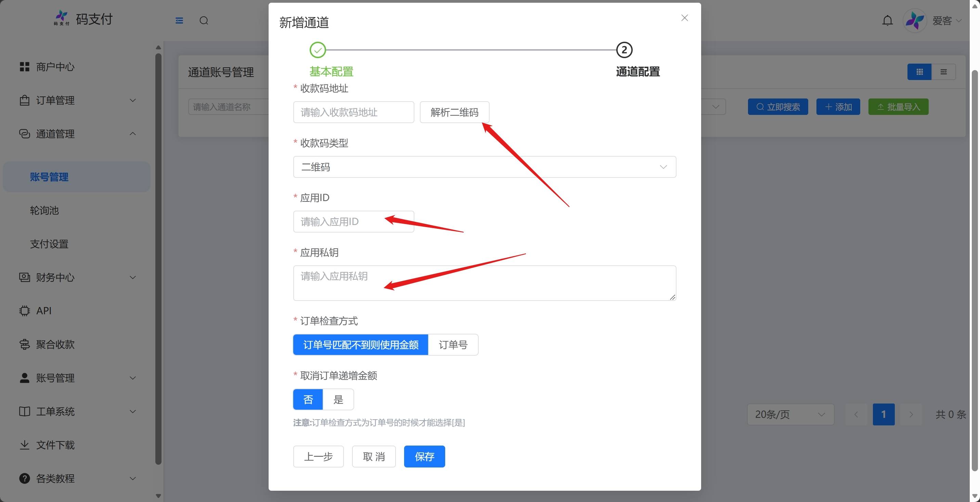The height and width of the screenshot is (502, 980).
Task: Click the API chip icon
Action: (x=24, y=311)
